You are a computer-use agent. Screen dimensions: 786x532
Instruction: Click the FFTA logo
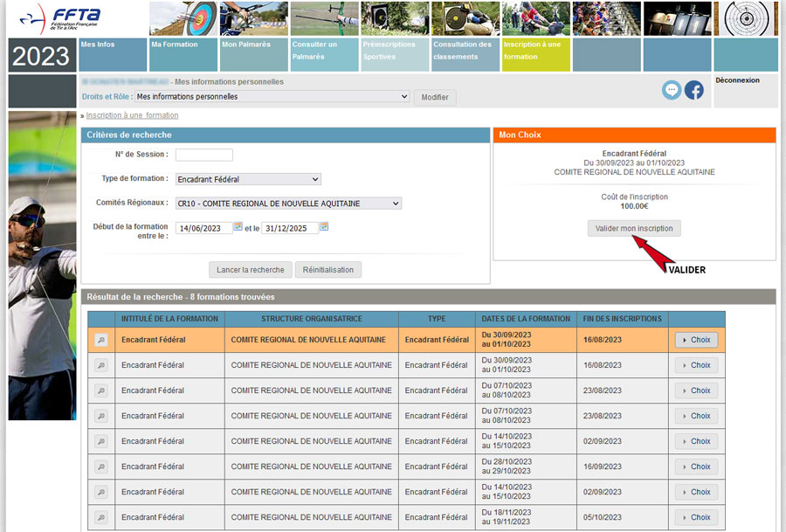(x=59, y=17)
